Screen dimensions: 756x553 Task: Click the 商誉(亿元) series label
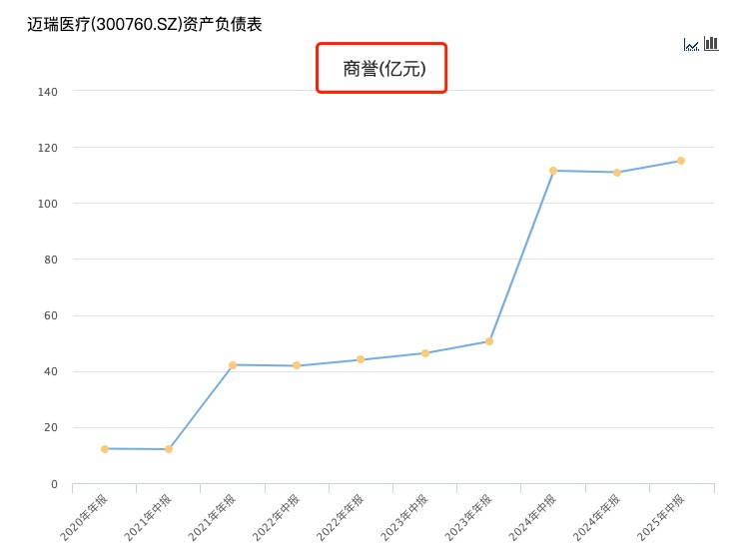(x=384, y=69)
